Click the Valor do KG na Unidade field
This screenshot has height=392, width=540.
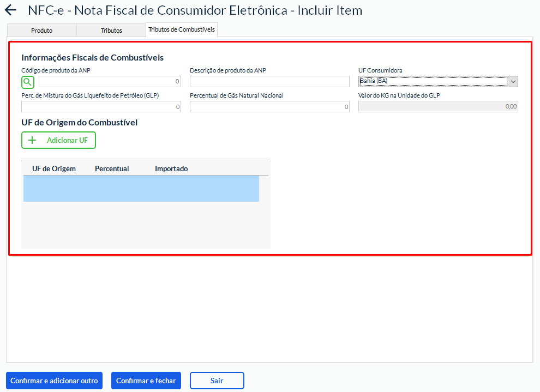tap(437, 107)
